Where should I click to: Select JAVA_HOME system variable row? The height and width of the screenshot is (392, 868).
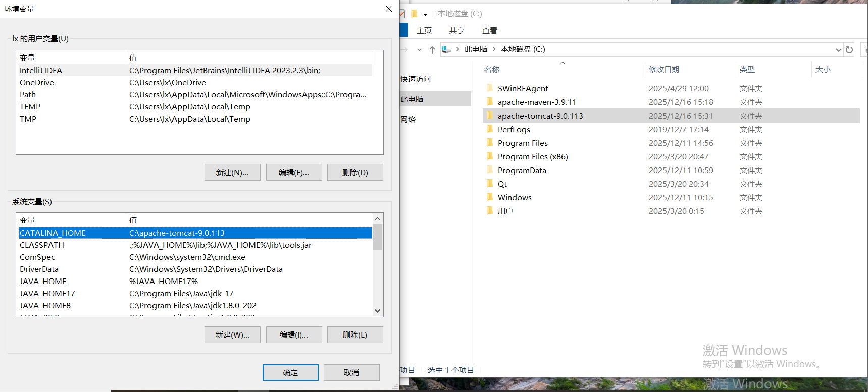pos(195,281)
